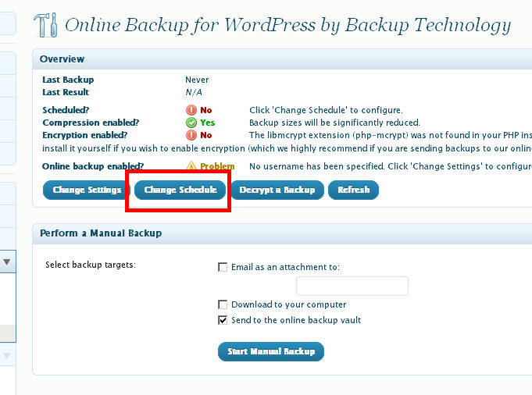Click the yellow warning Problem icon
Screen dimensions: 532x395
191,166
